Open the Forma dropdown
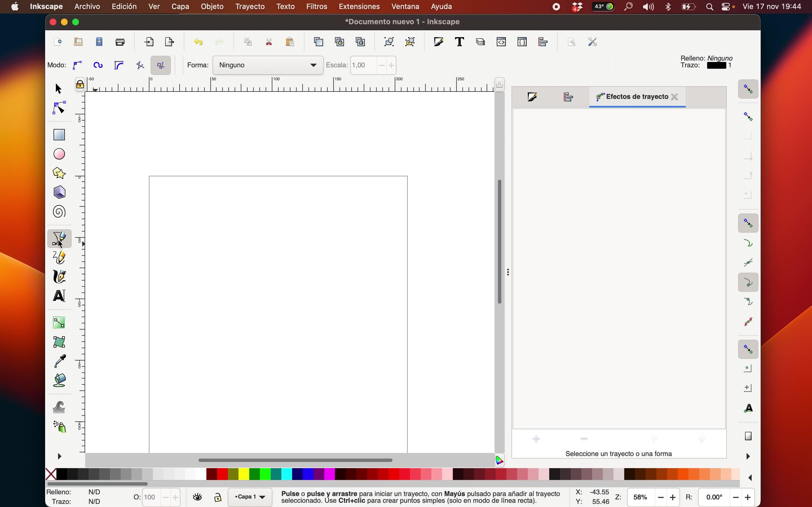This screenshot has width=812, height=507. pyautogui.click(x=268, y=65)
